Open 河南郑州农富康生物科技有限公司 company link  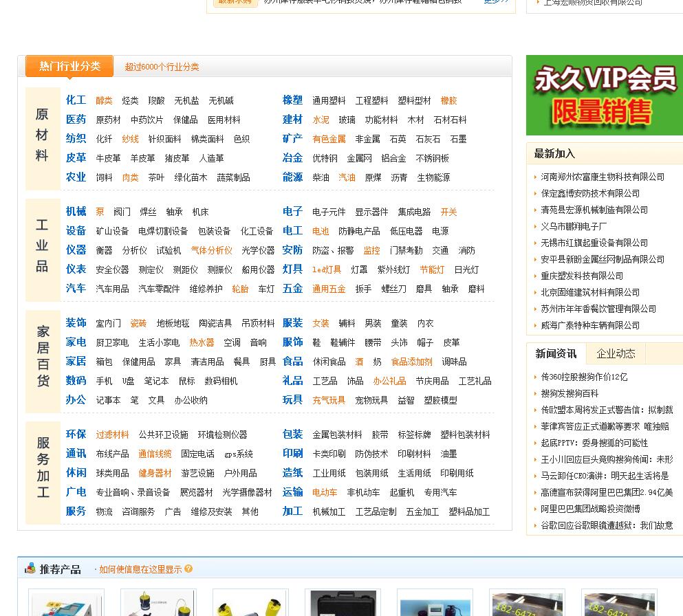603,177
